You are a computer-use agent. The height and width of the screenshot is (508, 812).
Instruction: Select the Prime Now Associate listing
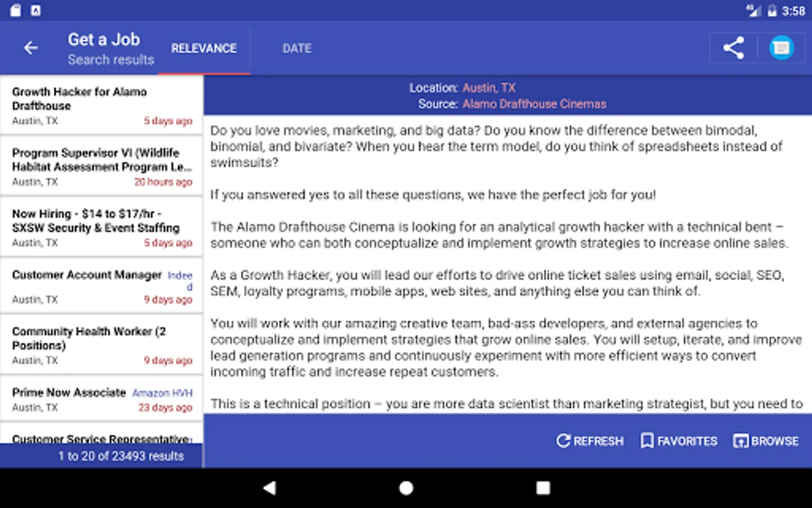(x=101, y=399)
